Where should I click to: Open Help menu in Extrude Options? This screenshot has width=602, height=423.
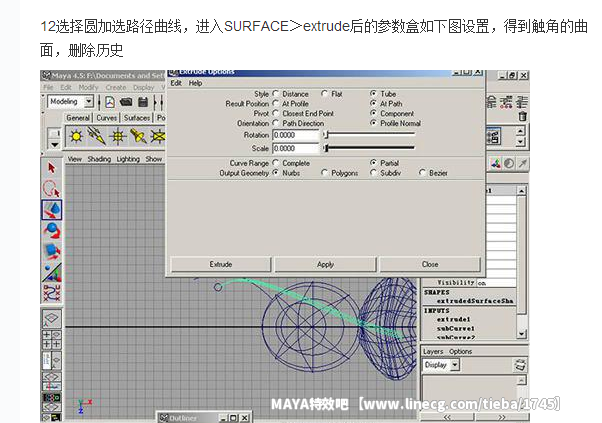195,83
